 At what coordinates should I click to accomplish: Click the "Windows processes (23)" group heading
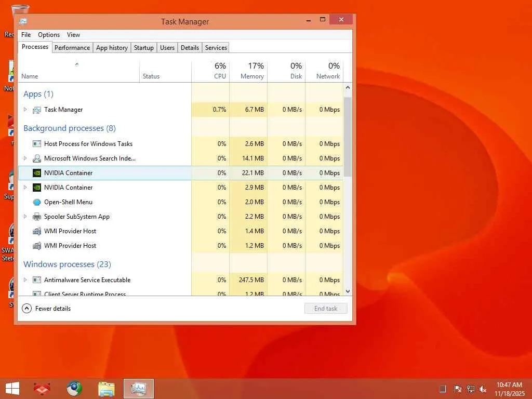tap(67, 264)
